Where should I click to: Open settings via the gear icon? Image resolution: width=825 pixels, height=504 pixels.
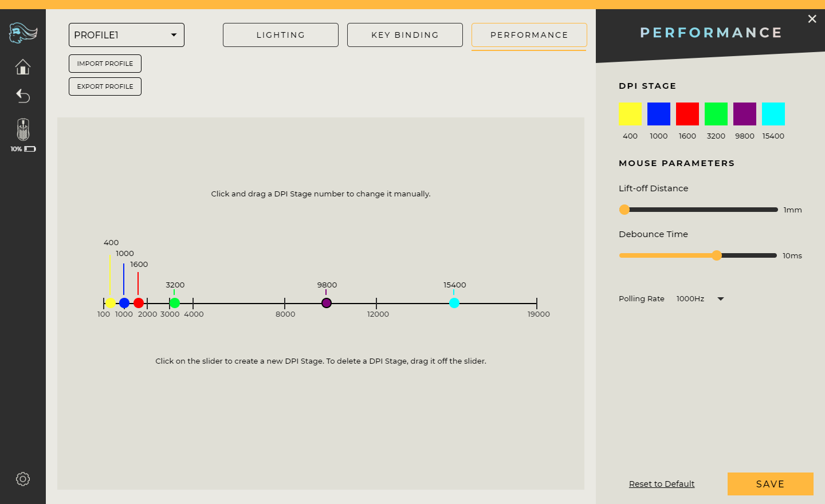click(23, 479)
